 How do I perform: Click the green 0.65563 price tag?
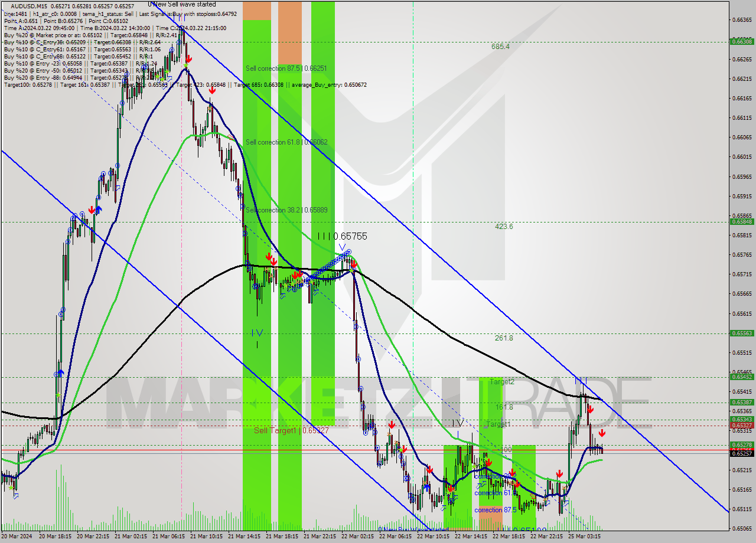click(742, 333)
